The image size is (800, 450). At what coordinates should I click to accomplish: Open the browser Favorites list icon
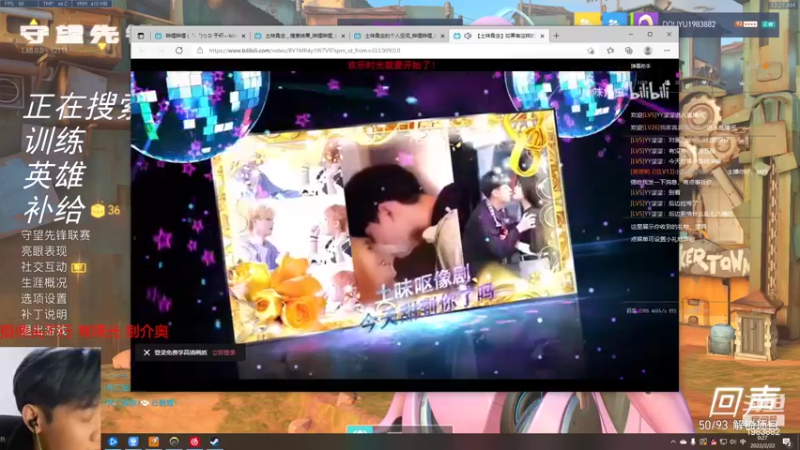[x=610, y=51]
